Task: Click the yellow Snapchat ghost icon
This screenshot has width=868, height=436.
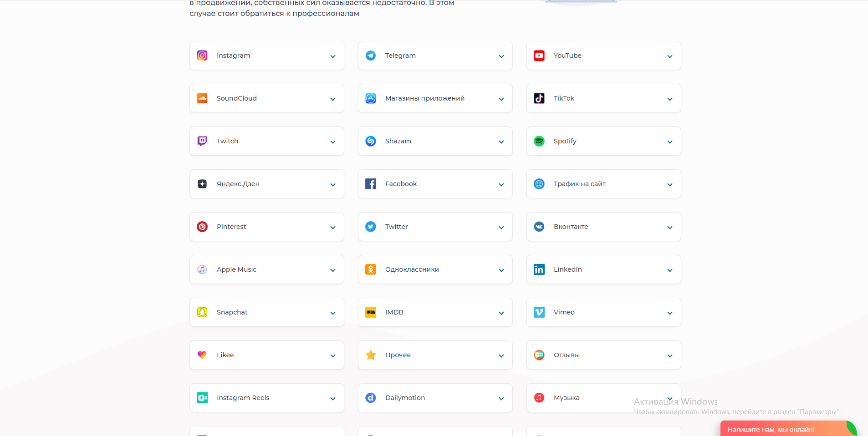Action: 202,312
